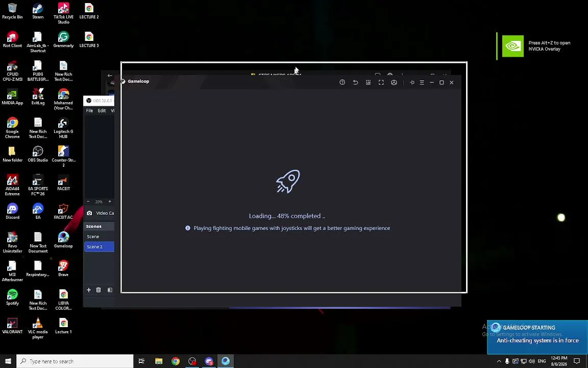Open Riot Client desktop icon

[x=12, y=40]
